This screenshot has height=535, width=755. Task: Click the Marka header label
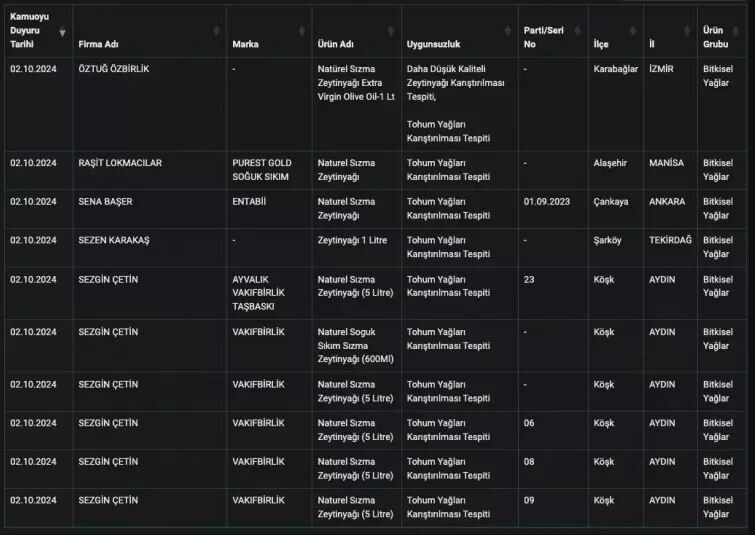[x=245, y=45]
